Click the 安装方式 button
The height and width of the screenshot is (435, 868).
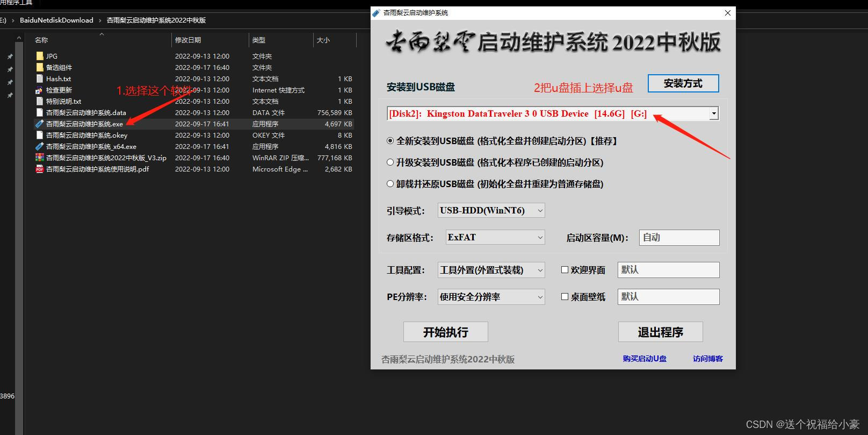pos(683,83)
